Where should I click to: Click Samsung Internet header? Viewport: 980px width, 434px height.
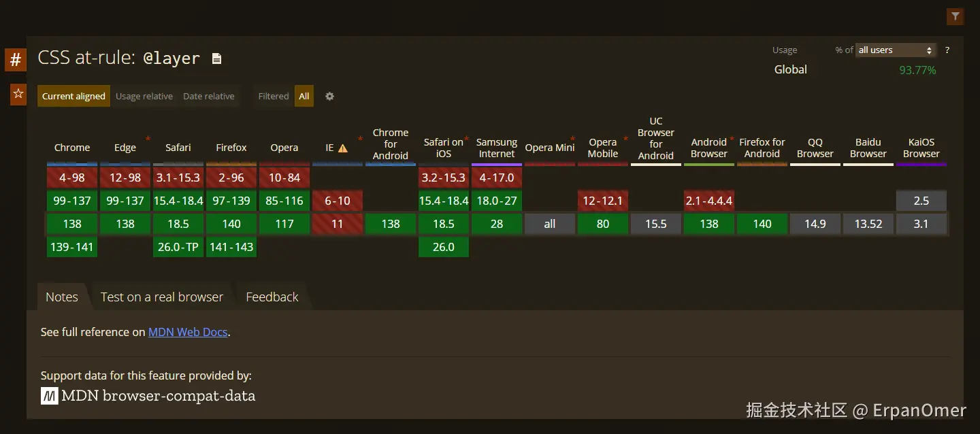point(497,148)
